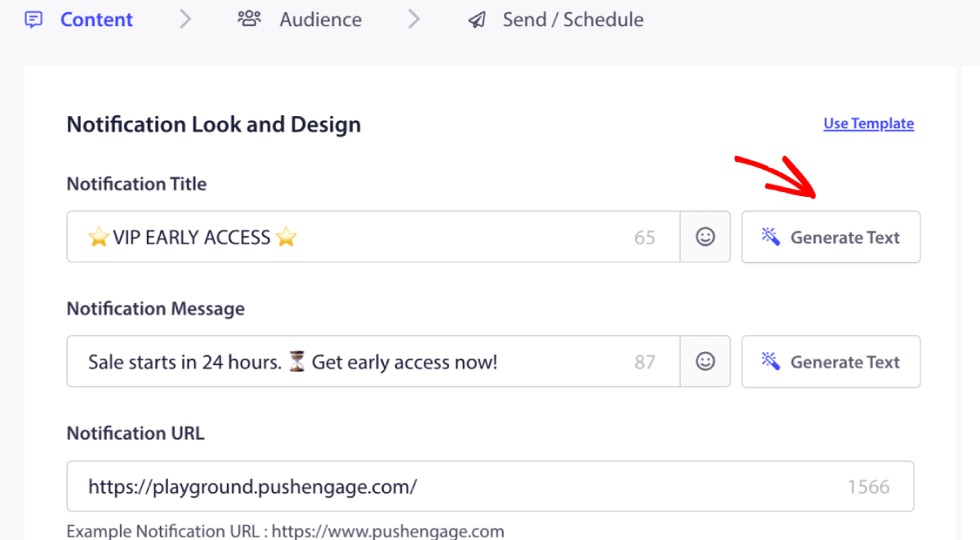Click the Audience people icon

pyautogui.click(x=249, y=19)
